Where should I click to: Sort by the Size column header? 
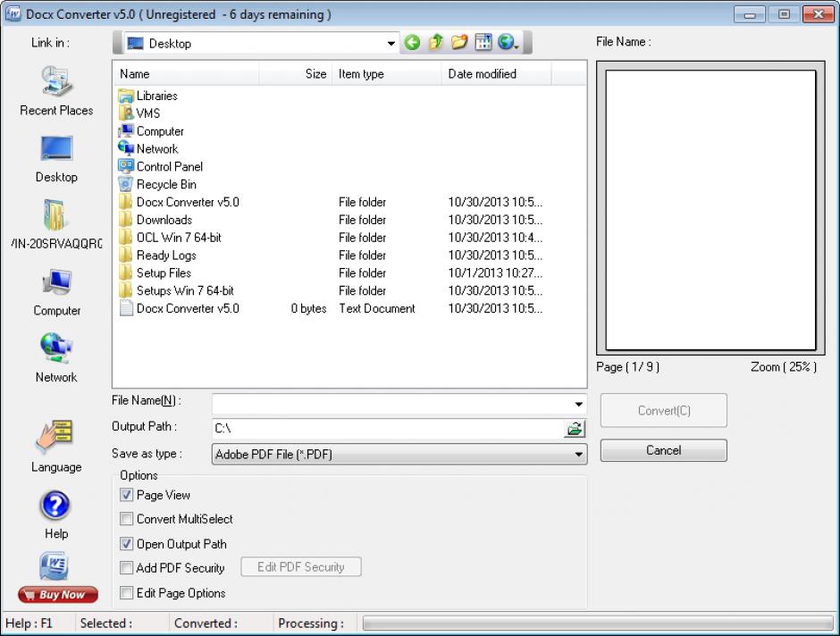tap(296, 74)
